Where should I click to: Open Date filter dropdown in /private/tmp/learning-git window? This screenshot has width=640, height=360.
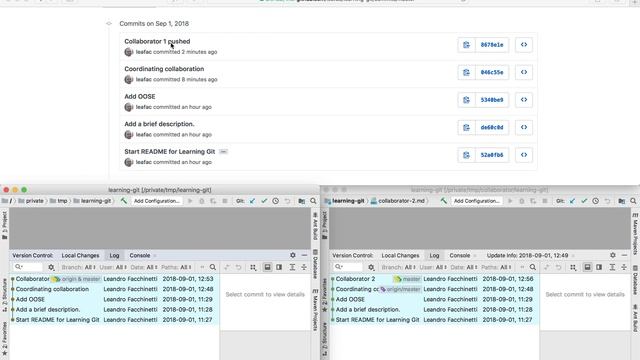144,267
